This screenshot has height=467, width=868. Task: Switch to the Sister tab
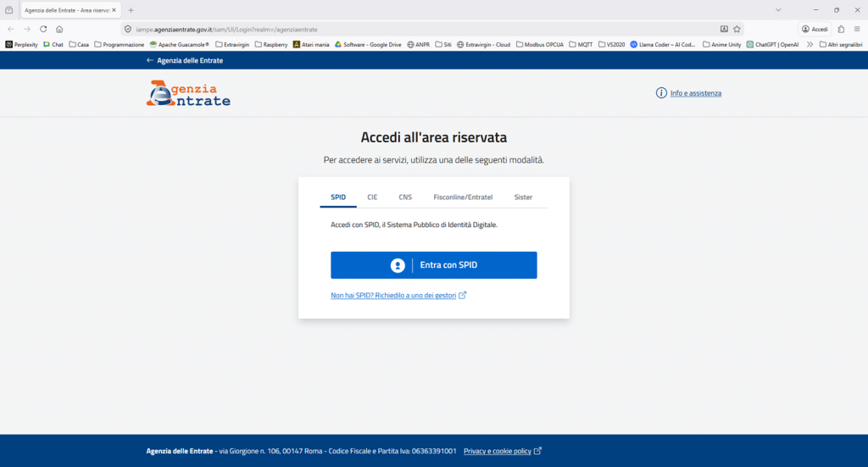tap(523, 197)
